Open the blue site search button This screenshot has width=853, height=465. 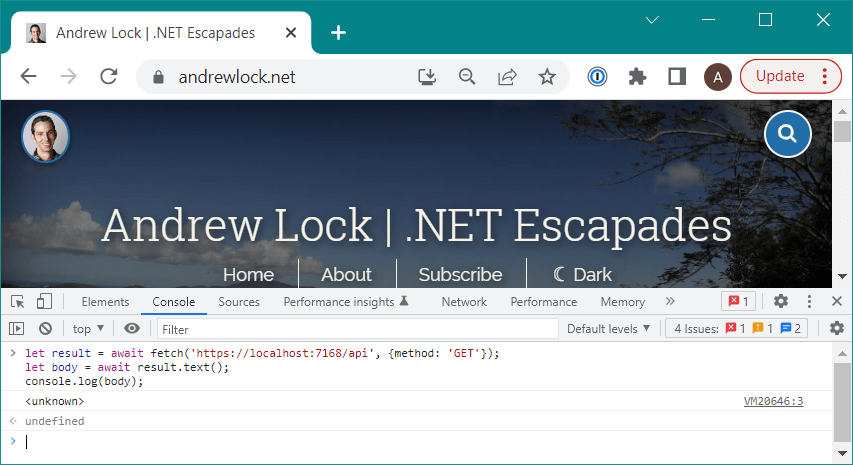point(788,134)
